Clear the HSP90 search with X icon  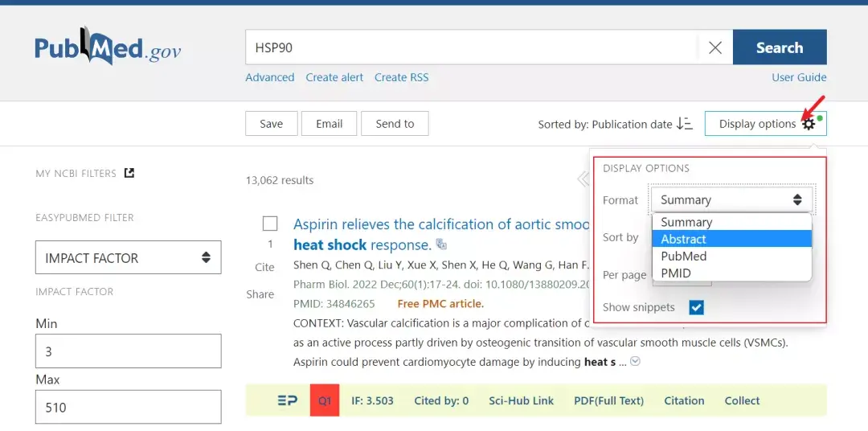[714, 48]
